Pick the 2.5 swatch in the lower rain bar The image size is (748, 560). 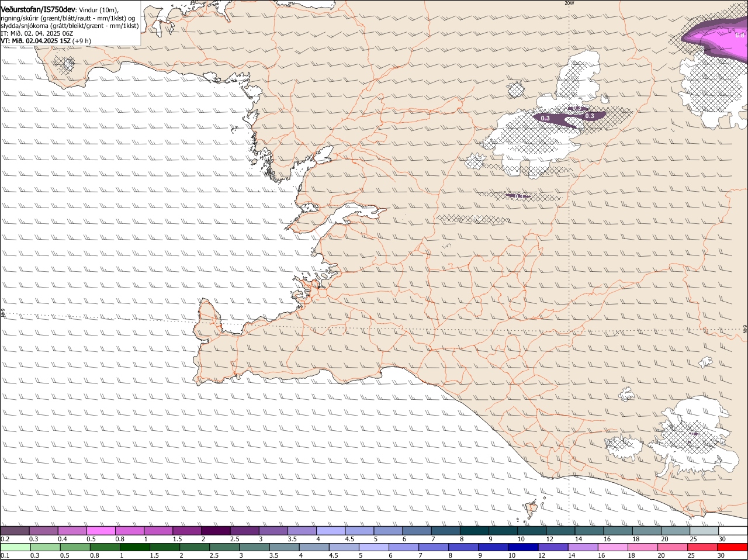(x=224, y=547)
